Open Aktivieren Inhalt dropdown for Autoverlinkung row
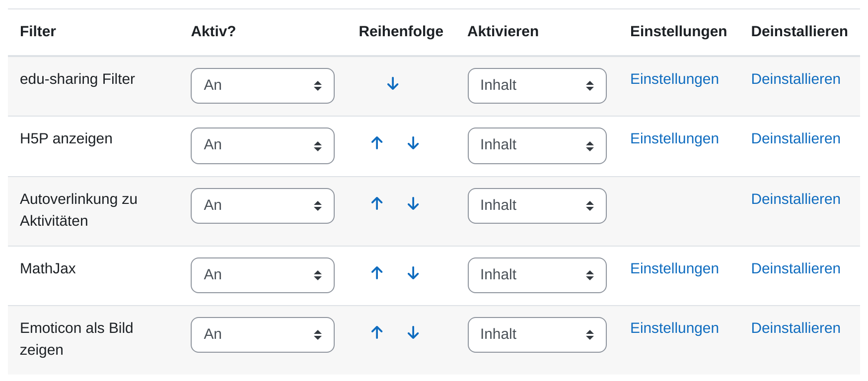 pos(537,206)
